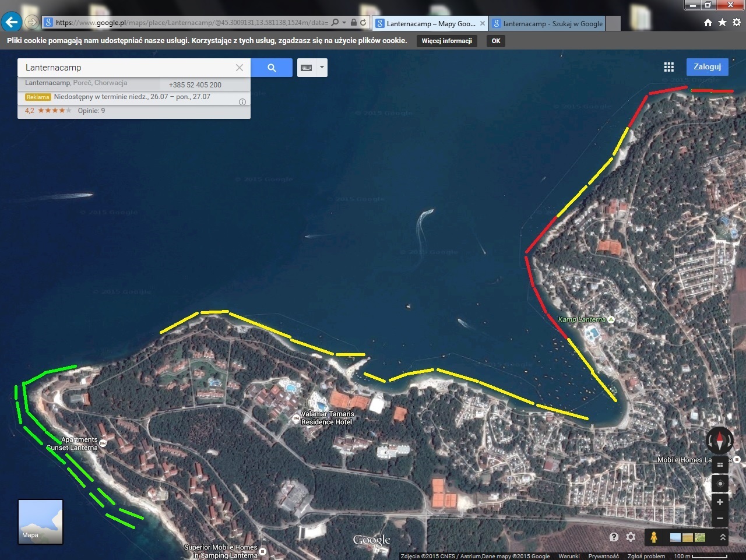746x560 pixels.
Task: Dismiss cookie notice with OK button
Action: coord(496,41)
